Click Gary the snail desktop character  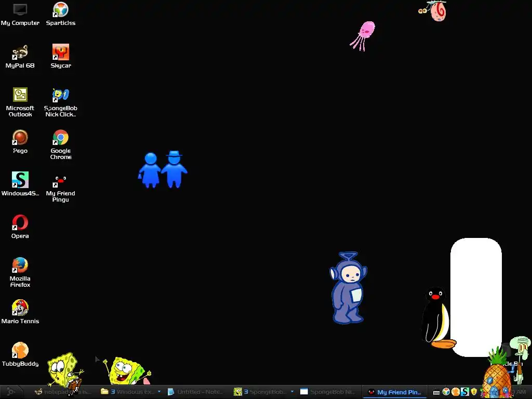(433, 11)
